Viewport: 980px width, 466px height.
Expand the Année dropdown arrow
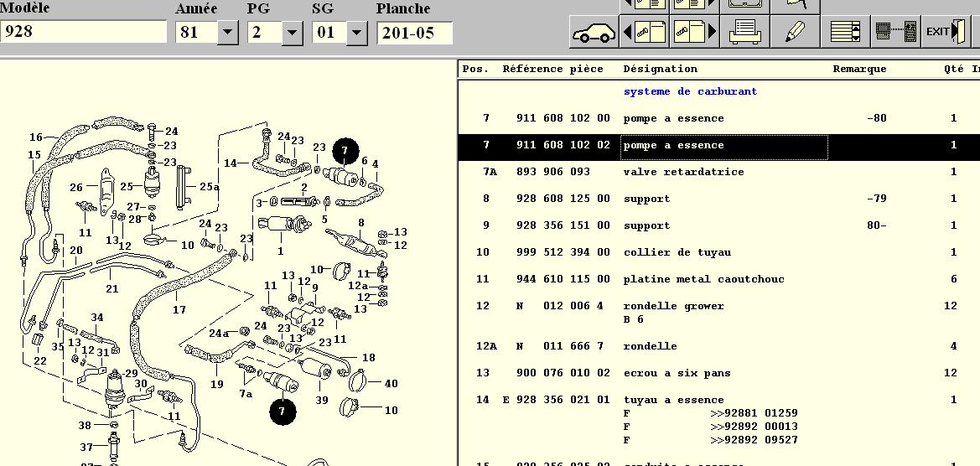[228, 33]
